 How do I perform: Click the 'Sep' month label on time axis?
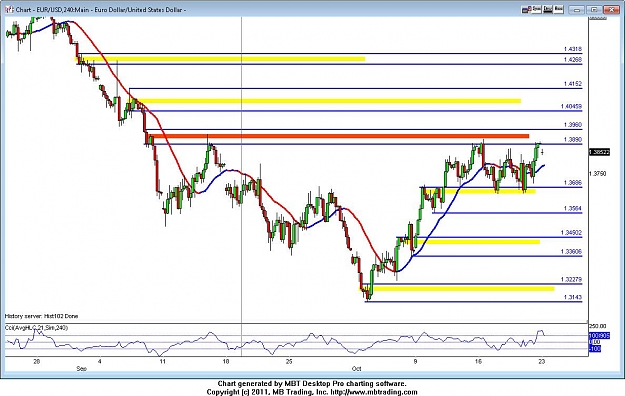81,369
